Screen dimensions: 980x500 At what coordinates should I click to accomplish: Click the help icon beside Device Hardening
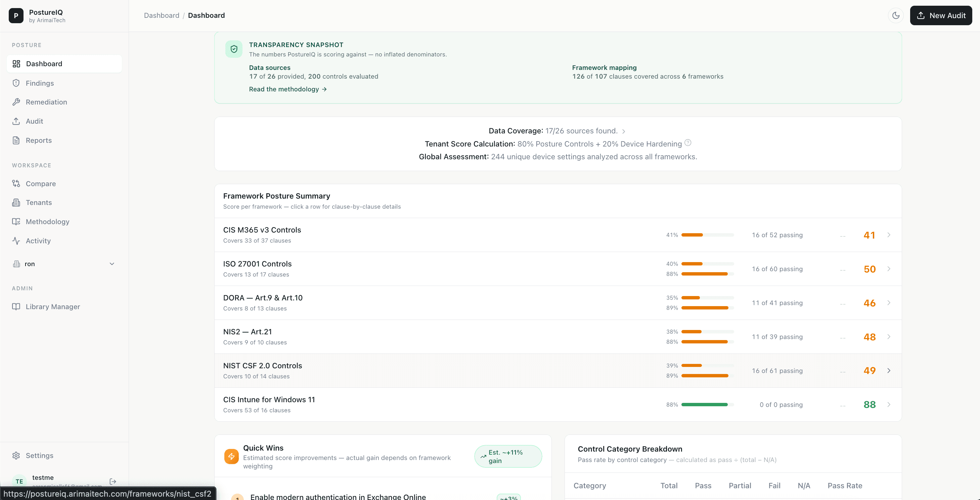pos(688,143)
